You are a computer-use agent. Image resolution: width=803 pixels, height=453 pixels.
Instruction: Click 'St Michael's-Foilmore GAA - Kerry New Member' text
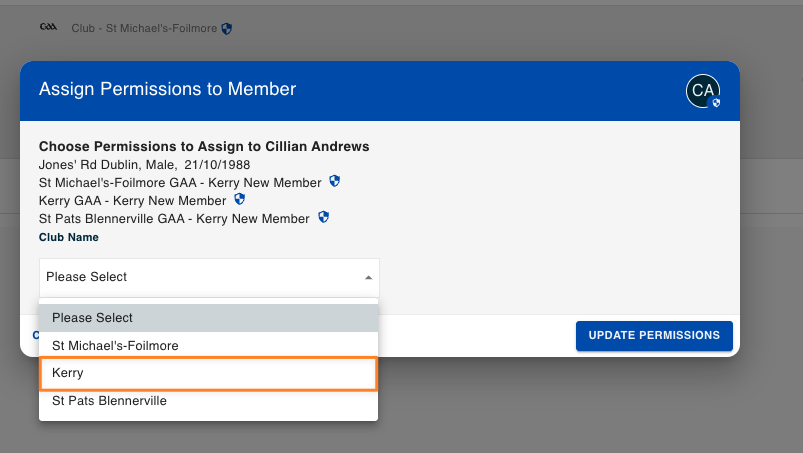(180, 183)
